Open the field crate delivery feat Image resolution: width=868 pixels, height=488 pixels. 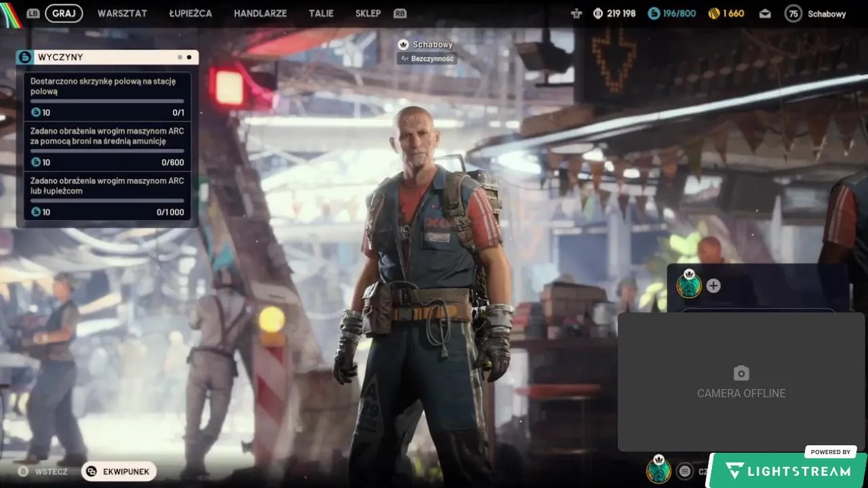click(x=107, y=97)
